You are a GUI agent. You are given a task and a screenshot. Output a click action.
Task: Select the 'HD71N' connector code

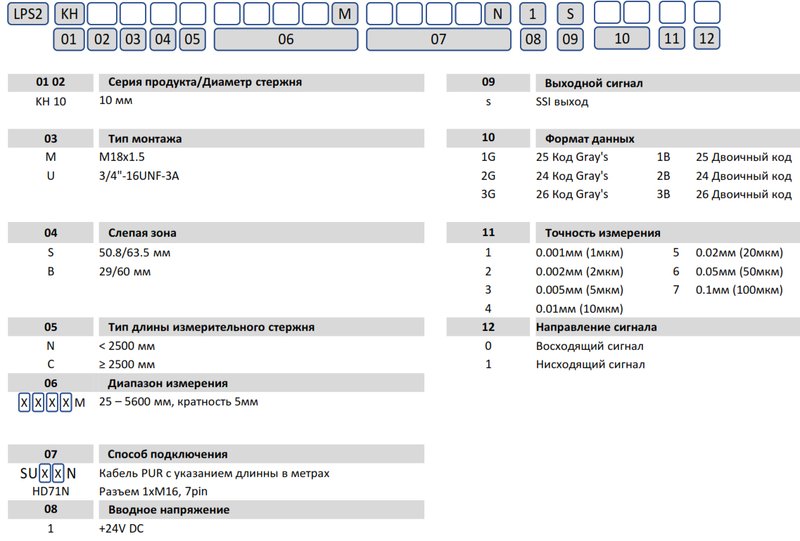51,491
